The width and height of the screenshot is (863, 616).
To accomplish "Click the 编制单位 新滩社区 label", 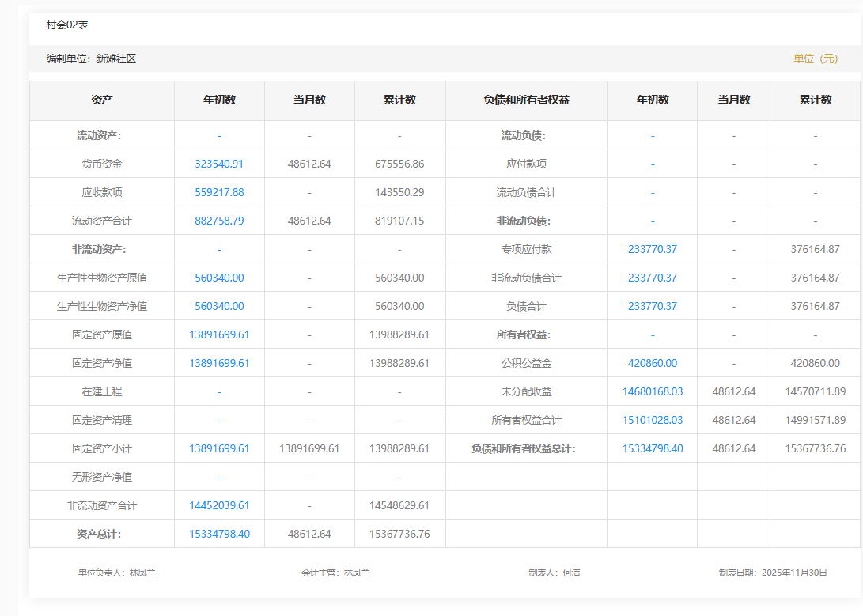I will point(91,59).
